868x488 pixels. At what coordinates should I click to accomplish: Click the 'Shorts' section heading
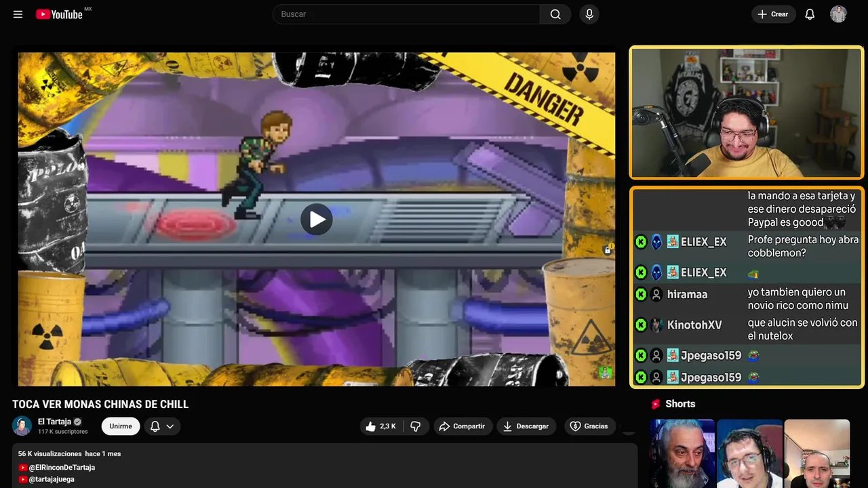680,404
